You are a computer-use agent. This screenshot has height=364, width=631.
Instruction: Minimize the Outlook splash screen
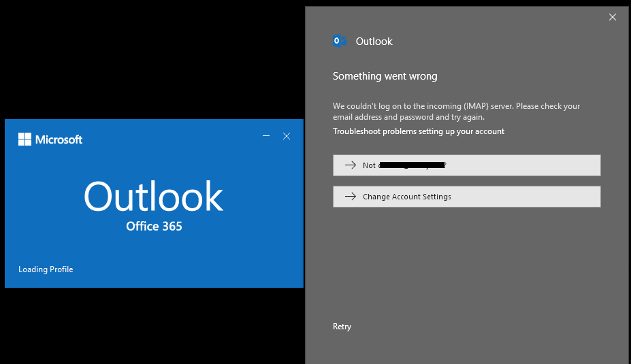(x=266, y=136)
